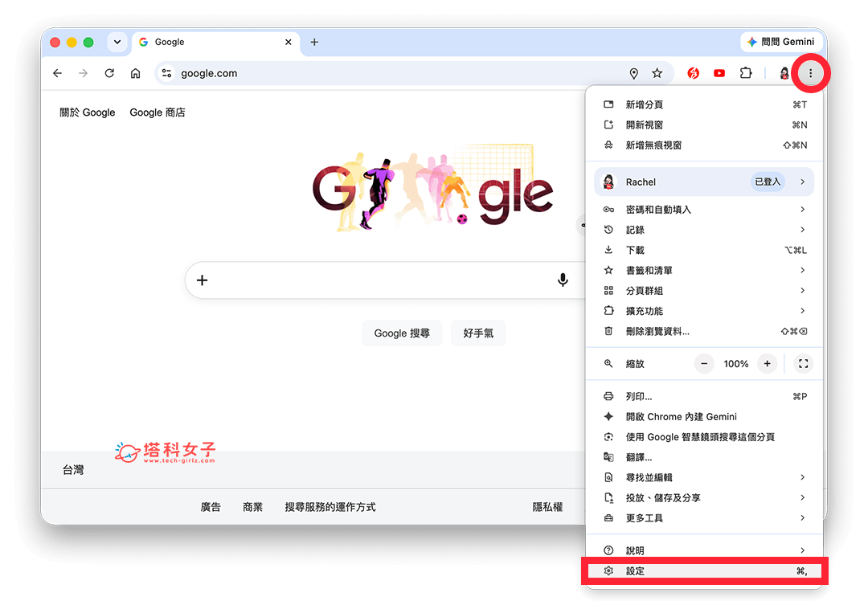The image size is (868, 609).
Task: Open the YouTube extension icon
Action: point(719,73)
